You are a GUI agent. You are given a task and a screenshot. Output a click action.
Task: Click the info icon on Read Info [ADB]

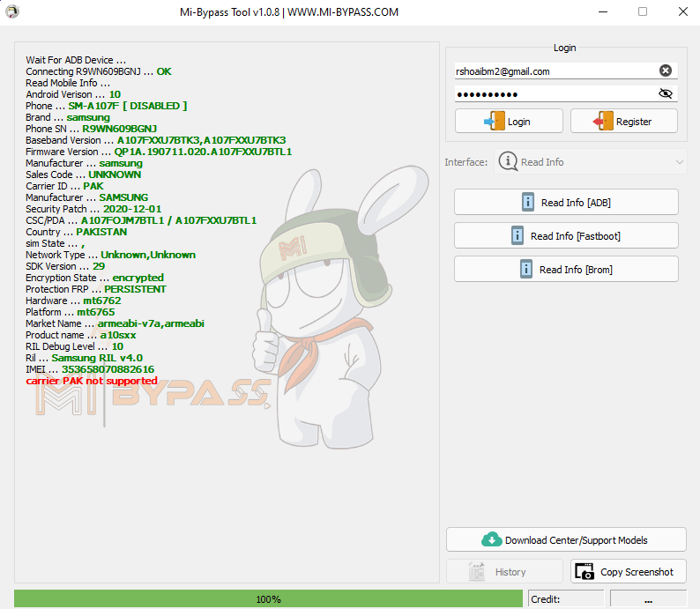click(x=529, y=202)
